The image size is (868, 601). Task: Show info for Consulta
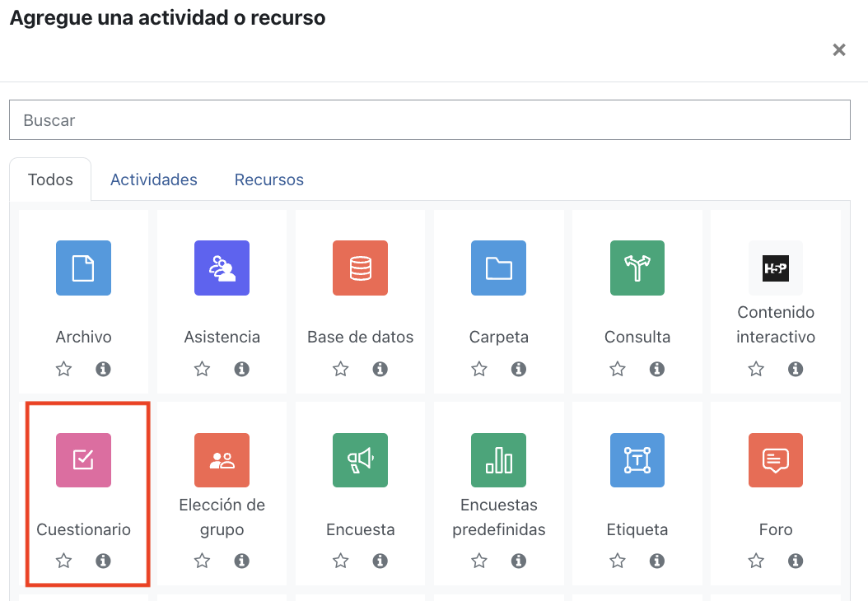click(x=656, y=369)
